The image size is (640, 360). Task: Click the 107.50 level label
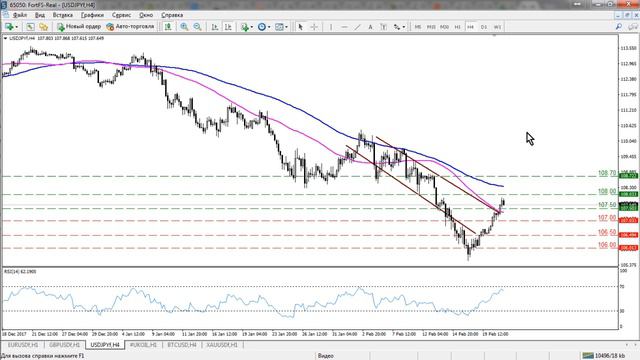click(607, 204)
